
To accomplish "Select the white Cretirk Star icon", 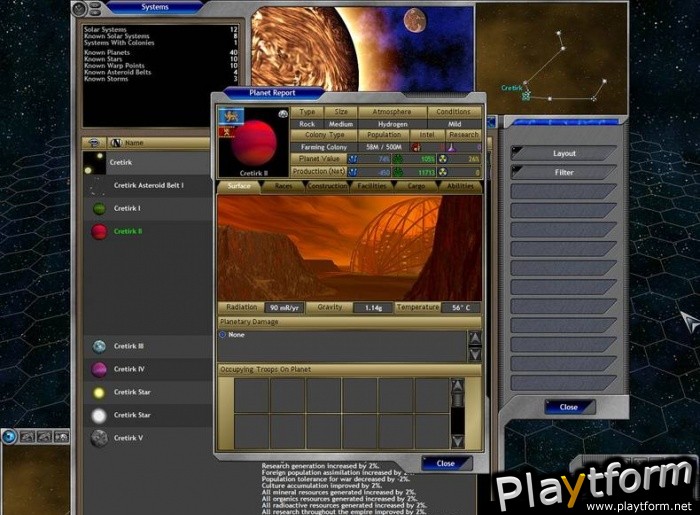I will coord(99,415).
